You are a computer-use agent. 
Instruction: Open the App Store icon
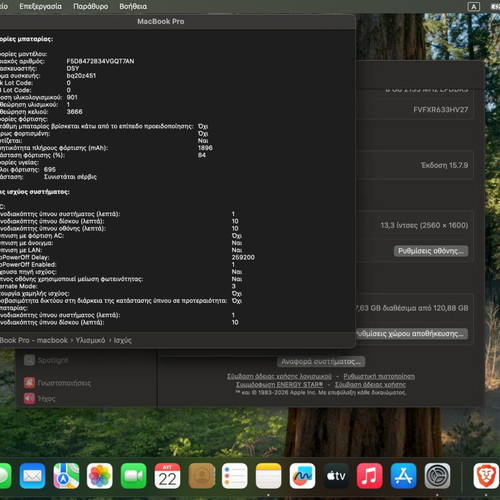(x=404, y=476)
